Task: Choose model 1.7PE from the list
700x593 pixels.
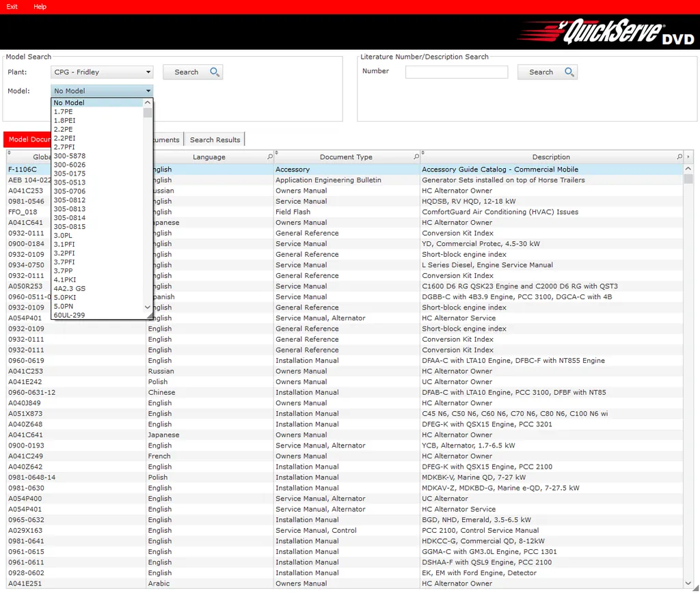Action: (97, 111)
